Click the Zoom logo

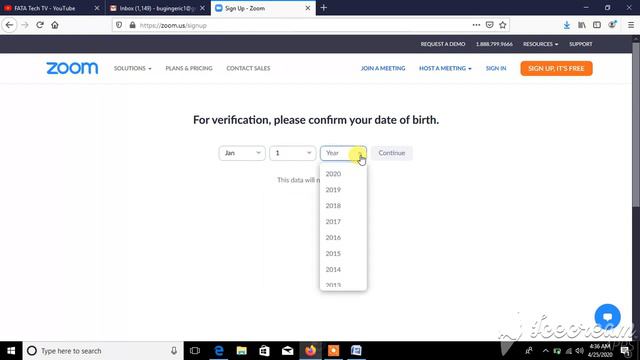[72, 68]
